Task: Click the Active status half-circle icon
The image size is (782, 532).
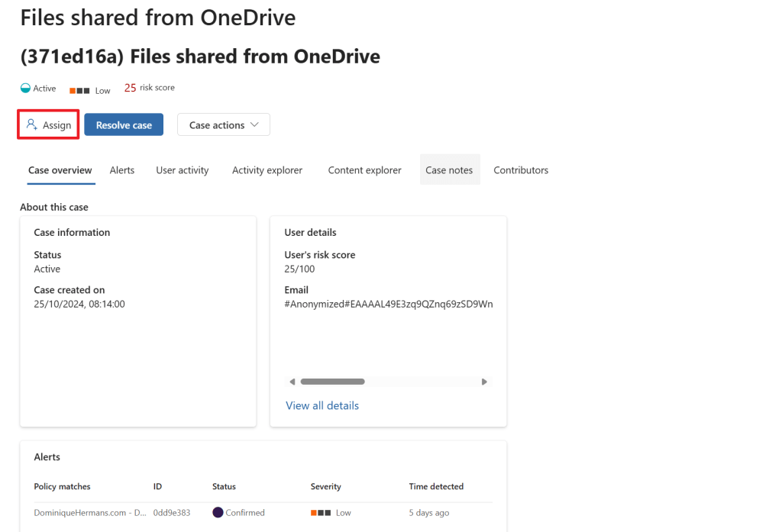Action: (25, 89)
